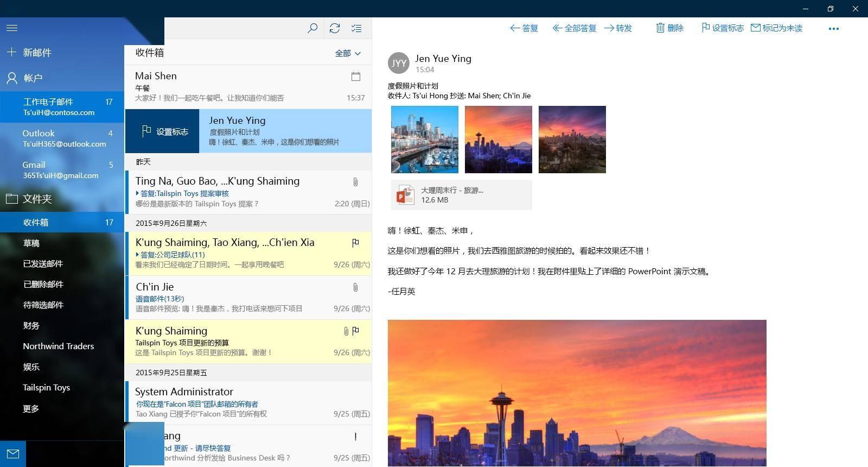Open the hamburger navigation menu
This screenshot has height=467, width=868.
point(12,28)
